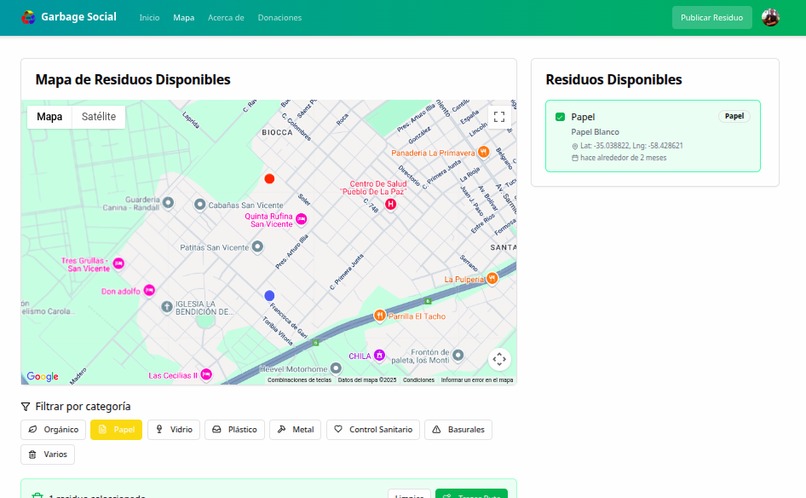Toggle map fullscreen view
This screenshot has height=498, width=806.
pos(499,117)
